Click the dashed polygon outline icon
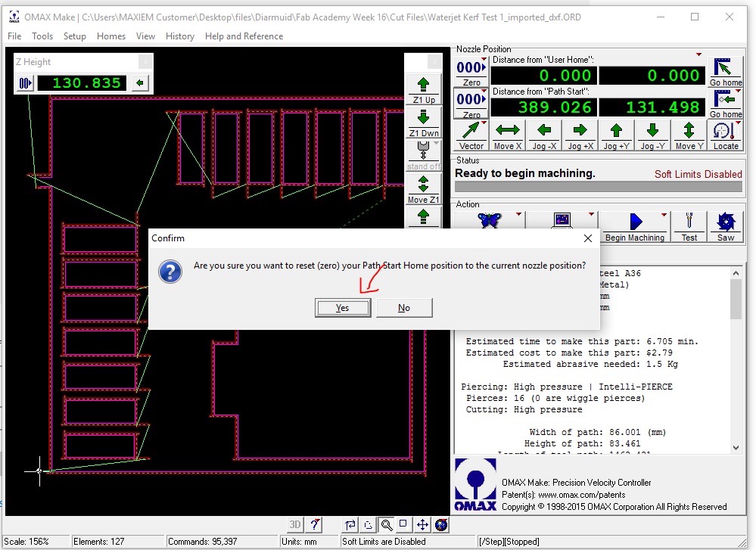The image size is (756, 550). [369, 524]
